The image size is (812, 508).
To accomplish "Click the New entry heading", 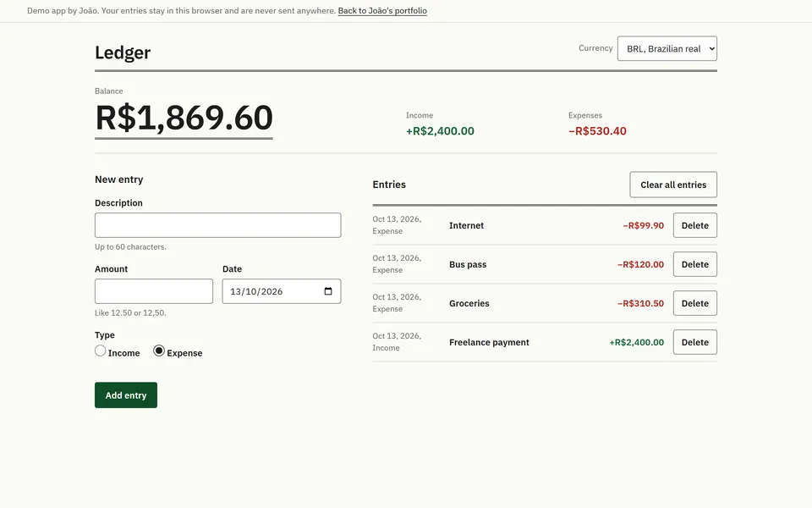I will coord(118,179).
